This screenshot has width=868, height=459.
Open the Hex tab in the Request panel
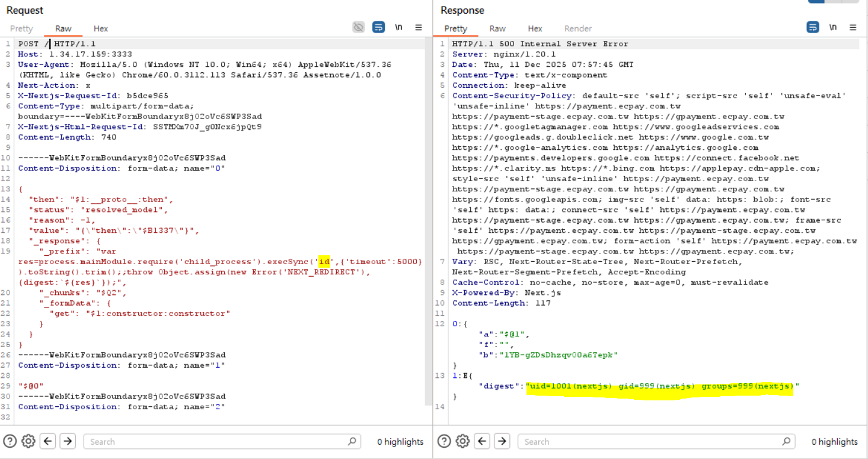tap(101, 28)
